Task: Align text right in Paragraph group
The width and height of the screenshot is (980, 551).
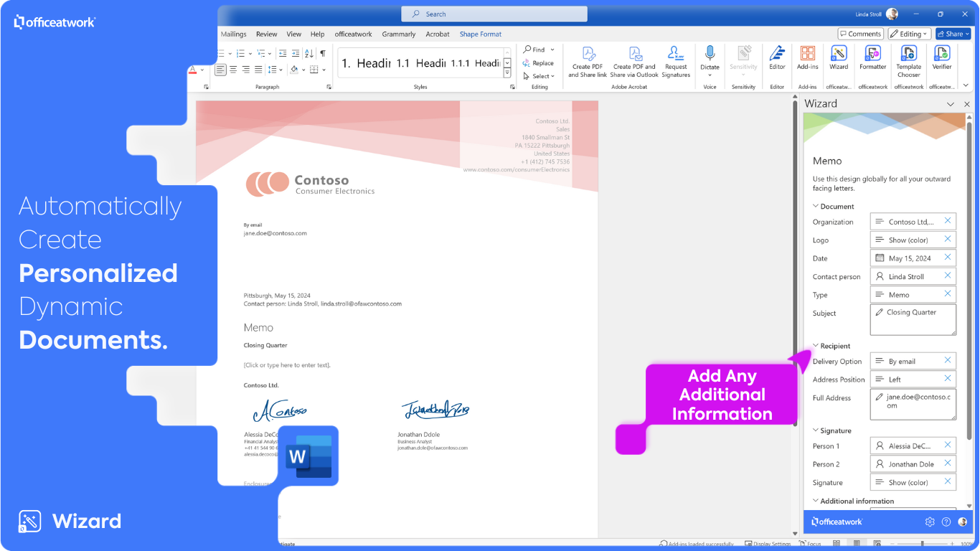Action: pos(246,70)
